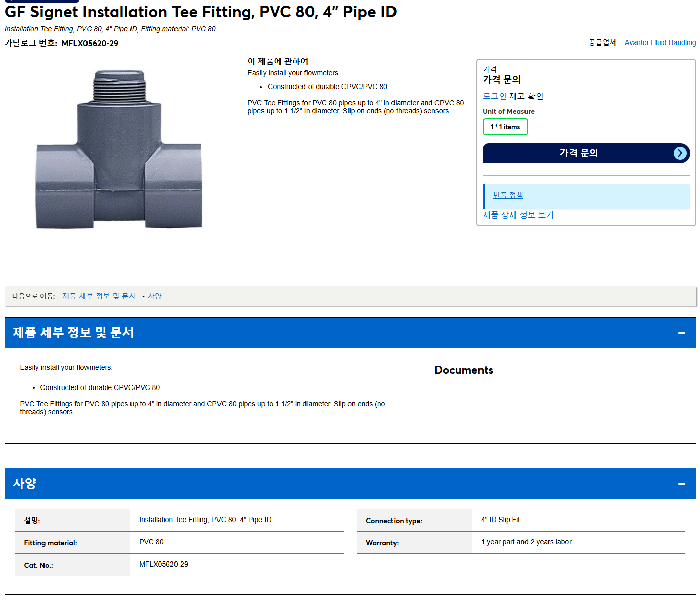Open the Avantor Fluid Handling supplier link
The image size is (700, 605).
tap(660, 42)
